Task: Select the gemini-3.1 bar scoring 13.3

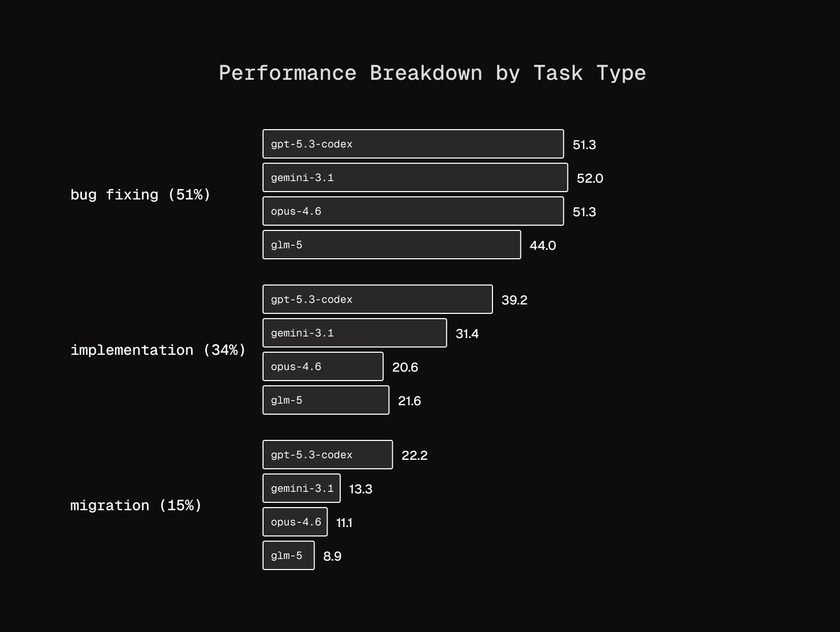Action: (301, 488)
